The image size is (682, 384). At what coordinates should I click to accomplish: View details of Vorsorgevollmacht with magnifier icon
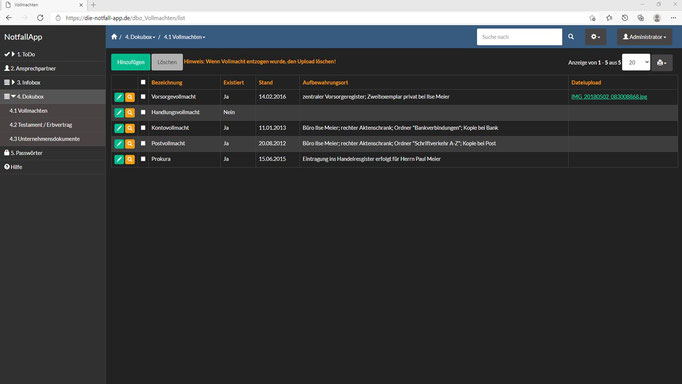click(x=130, y=97)
